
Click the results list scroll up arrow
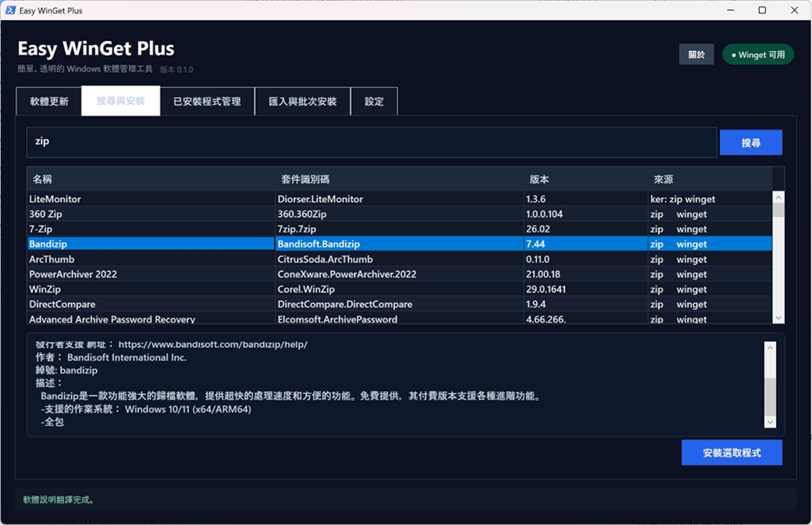(x=778, y=197)
